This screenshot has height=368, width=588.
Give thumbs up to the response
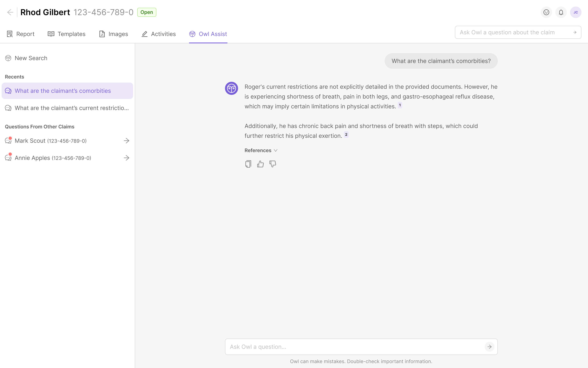coord(261,164)
